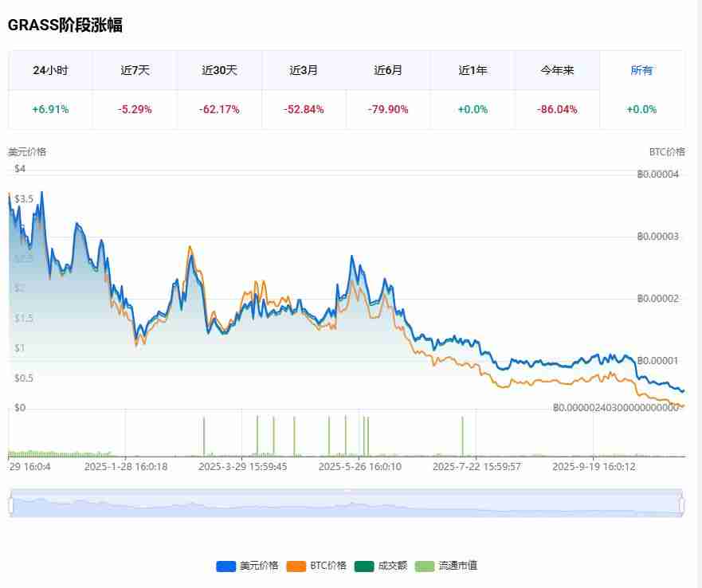This screenshot has width=702, height=588.
Task: Switch to the 24小时 period tab
Action: (x=50, y=70)
